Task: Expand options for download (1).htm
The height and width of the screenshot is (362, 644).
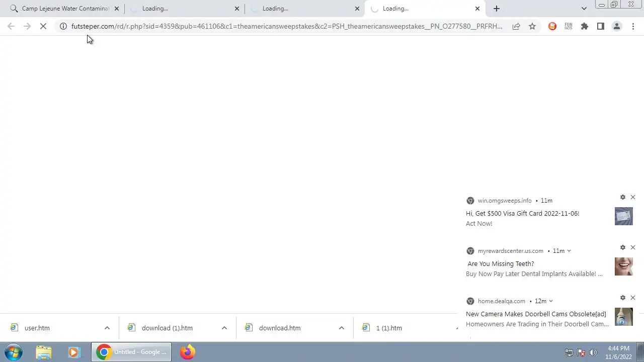Action: [x=224, y=328]
